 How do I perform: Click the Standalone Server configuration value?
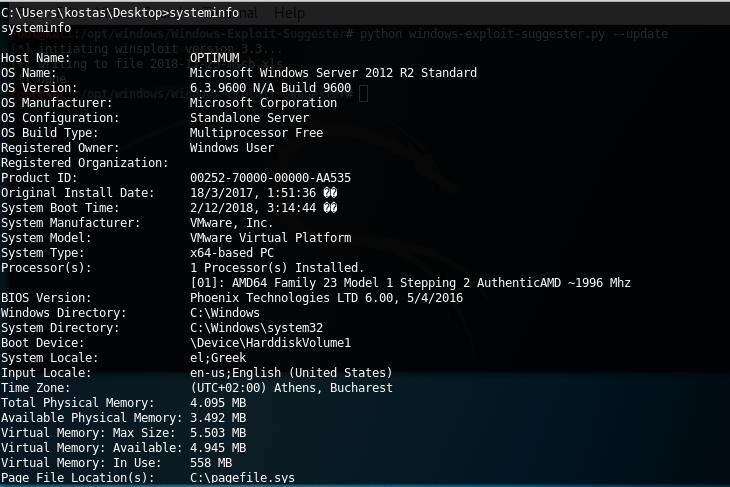pyautogui.click(x=247, y=118)
